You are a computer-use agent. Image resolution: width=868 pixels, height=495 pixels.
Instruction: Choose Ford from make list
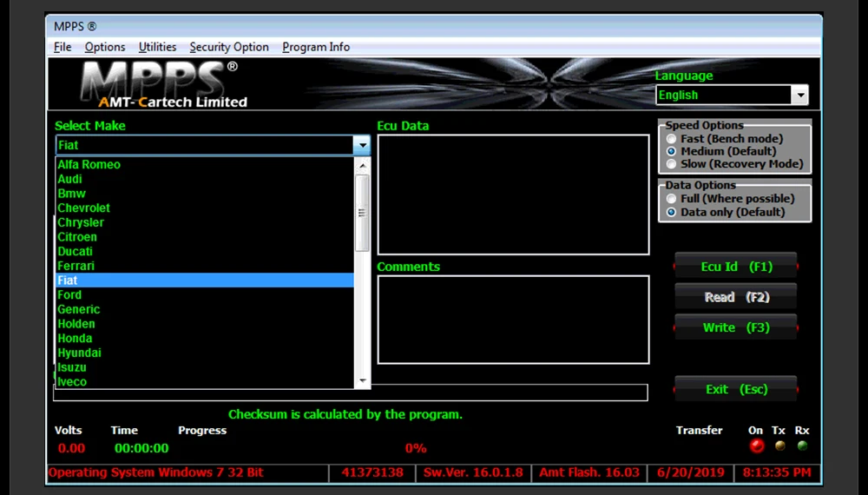click(205, 294)
